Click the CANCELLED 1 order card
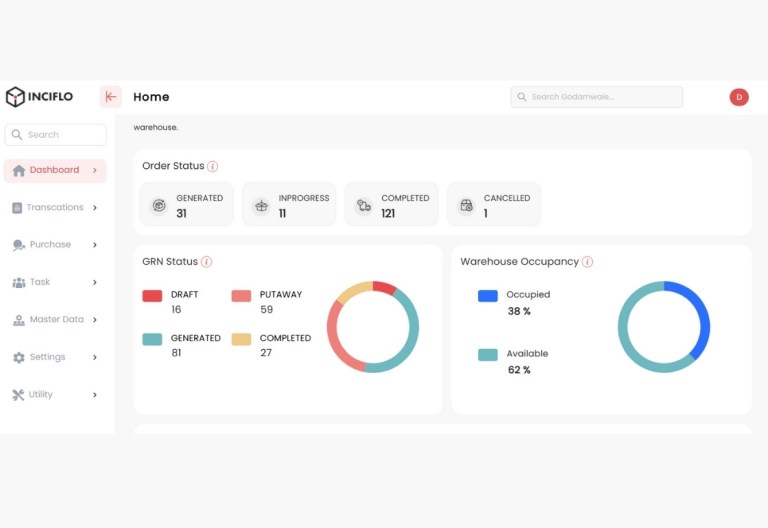 [x=494, y=204]
